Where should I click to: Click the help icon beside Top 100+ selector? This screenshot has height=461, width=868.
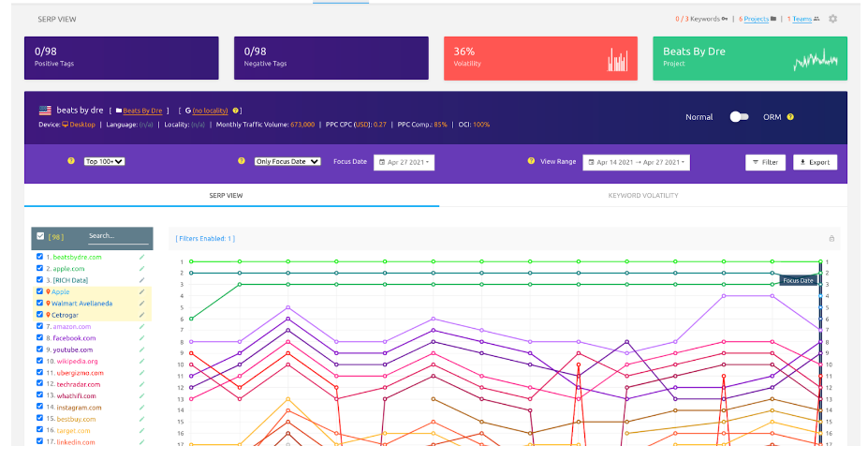pyautogui.click(x=70, y=161)
